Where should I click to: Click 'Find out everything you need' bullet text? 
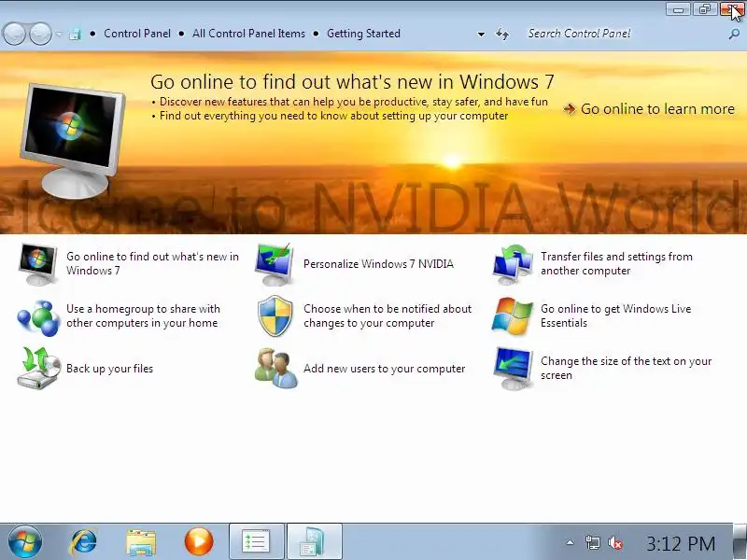(333, 116)
